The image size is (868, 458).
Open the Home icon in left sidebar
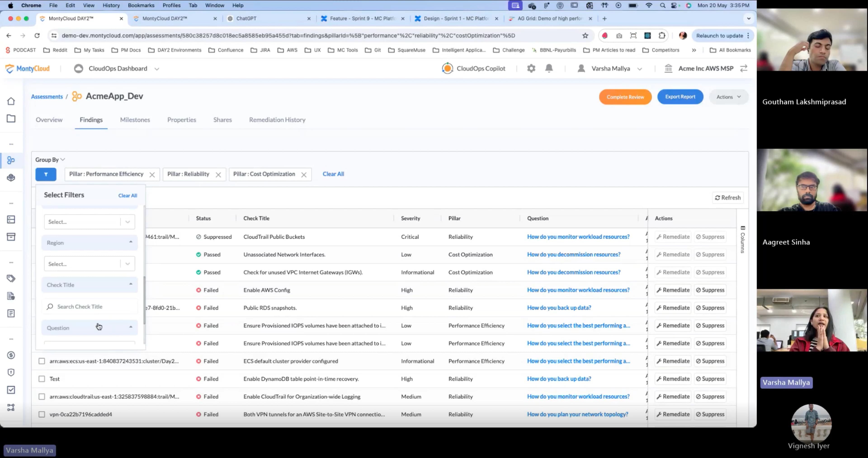(11, 101)
